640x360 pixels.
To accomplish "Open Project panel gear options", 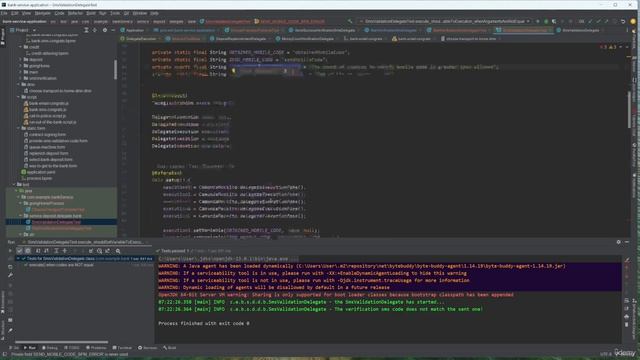I will point(105,30).
